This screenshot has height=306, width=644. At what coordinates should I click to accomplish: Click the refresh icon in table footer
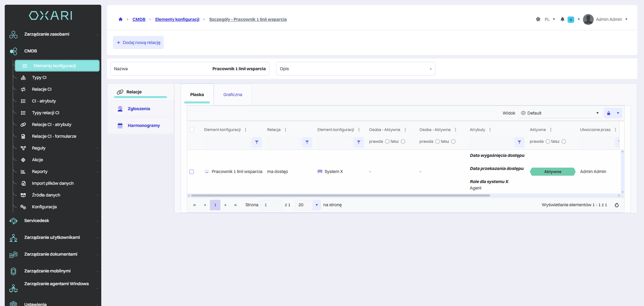pos(616,205)
